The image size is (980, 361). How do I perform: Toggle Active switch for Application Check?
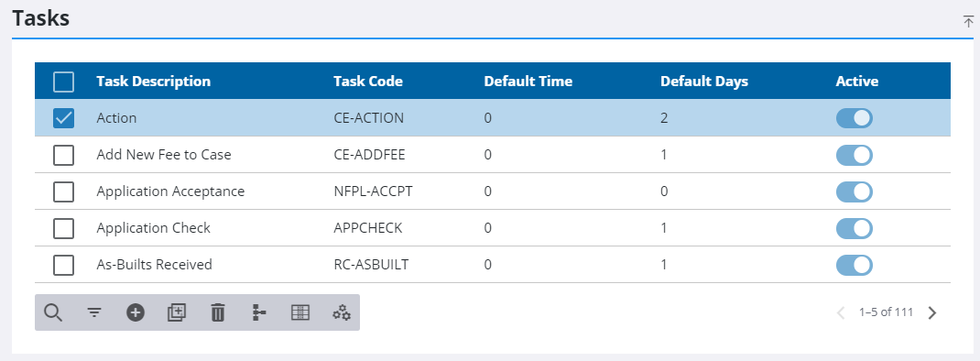855,228
